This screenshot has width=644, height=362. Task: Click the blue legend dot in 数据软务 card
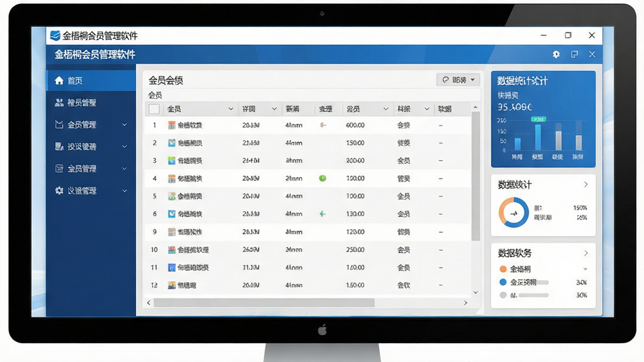502,282
